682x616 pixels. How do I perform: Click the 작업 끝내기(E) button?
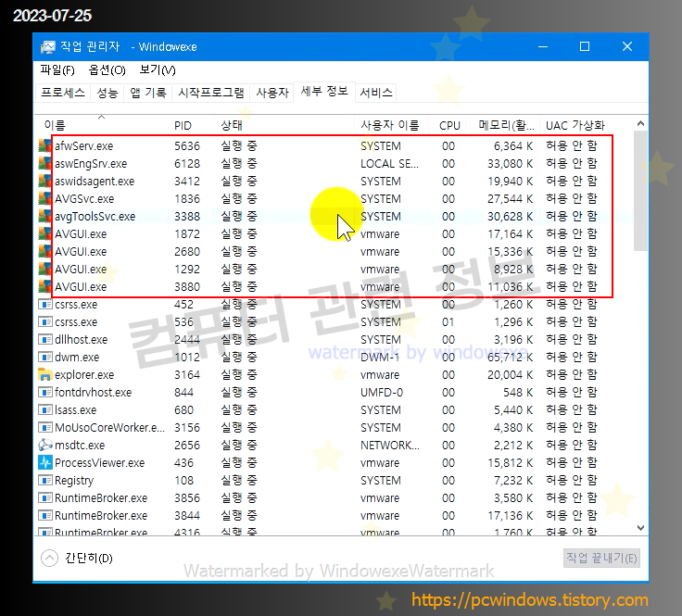point(601,558)
